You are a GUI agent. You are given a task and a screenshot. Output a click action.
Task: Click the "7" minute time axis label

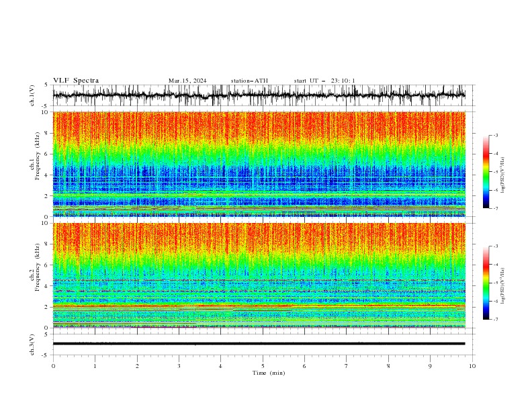[347, 366]
